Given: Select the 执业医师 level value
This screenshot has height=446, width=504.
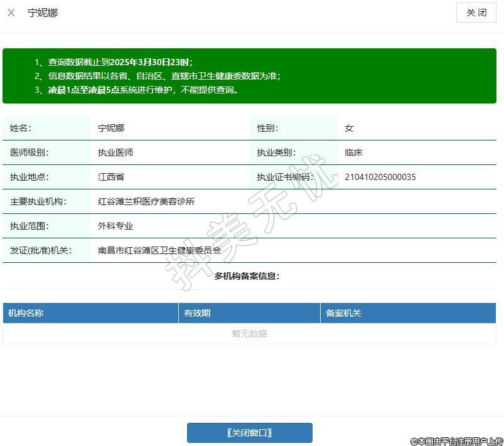Looking at the screenshot, I should point(115,152).
